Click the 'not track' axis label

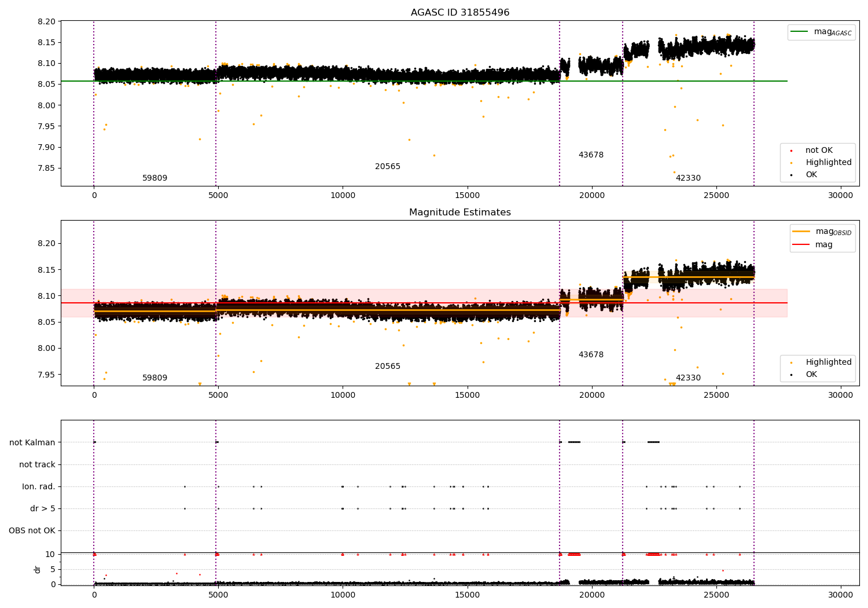pyautogui.click(x=37, y=465)
